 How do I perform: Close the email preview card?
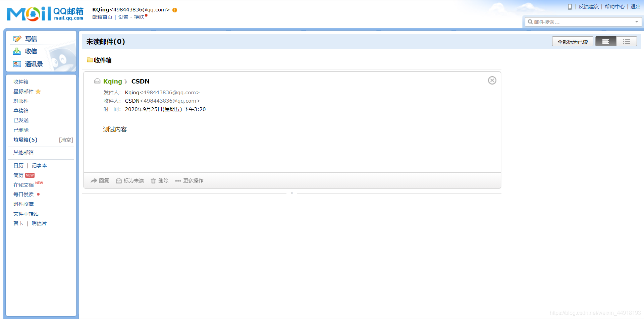[x=492, y=81]
